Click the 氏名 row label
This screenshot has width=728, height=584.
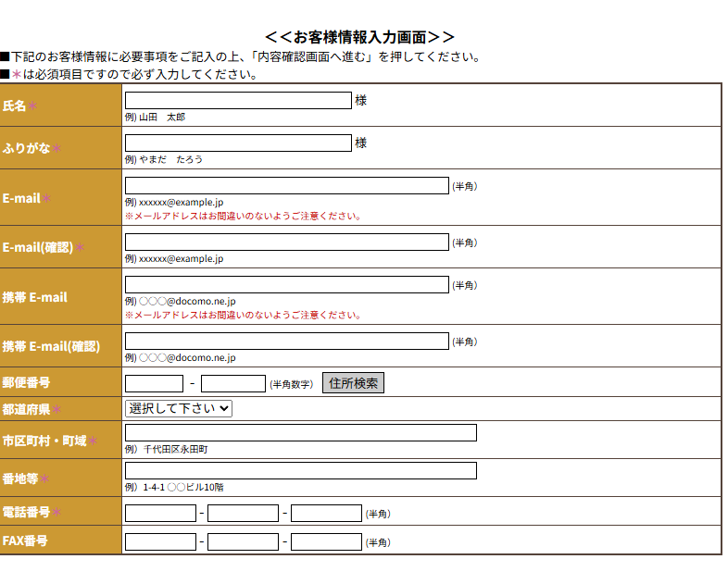click(15, 106)
